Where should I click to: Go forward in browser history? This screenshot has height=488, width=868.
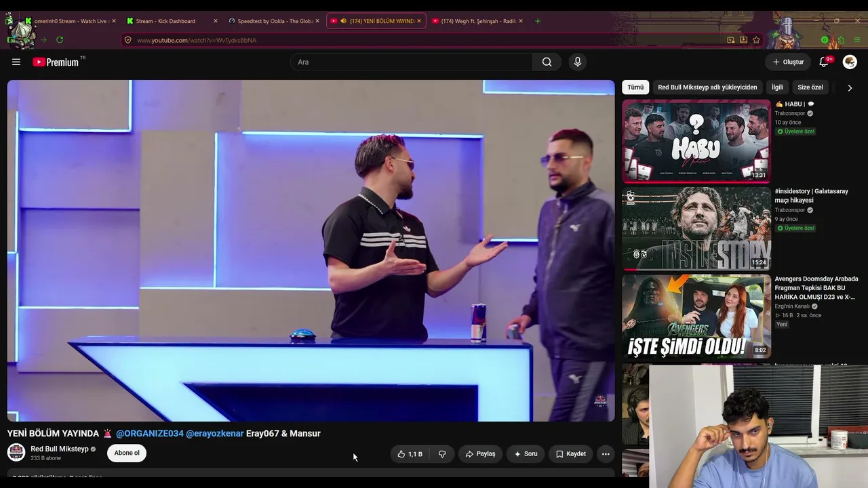tap(43, 40)
